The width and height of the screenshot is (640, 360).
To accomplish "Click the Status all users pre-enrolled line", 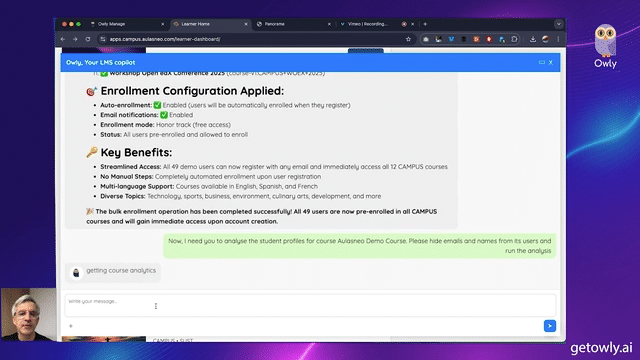I will pos(174,134).
